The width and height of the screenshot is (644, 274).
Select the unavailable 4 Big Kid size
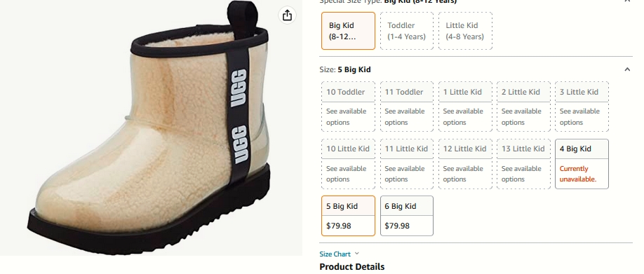coord(582,164)
